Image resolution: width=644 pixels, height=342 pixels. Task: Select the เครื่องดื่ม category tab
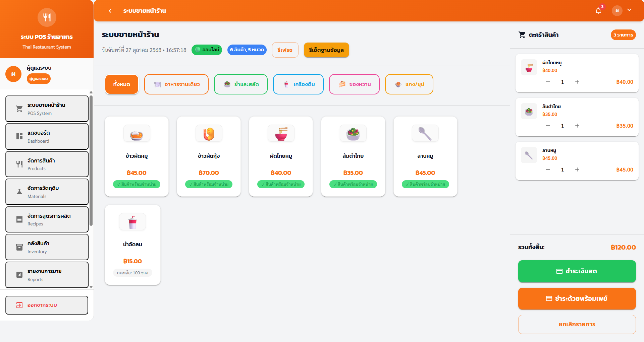click(x=298, y=84)
